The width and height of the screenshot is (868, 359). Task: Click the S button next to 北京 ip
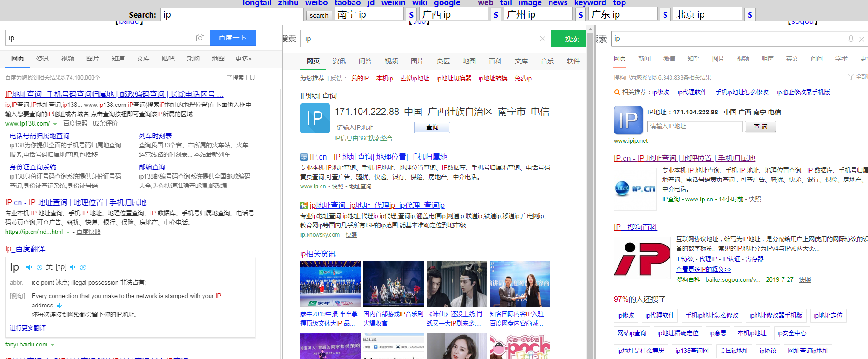coord(750,15)
